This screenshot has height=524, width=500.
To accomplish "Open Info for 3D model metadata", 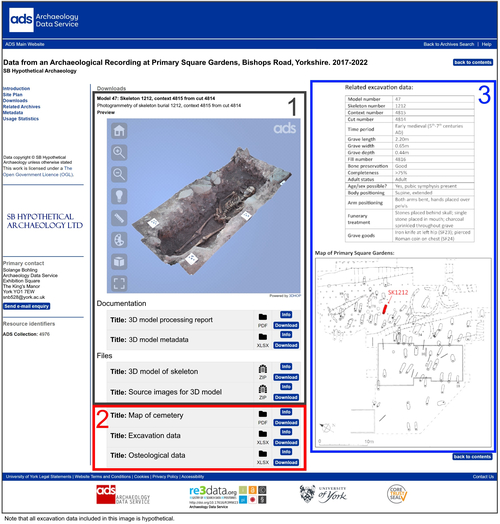I will [x=286, y=335].
